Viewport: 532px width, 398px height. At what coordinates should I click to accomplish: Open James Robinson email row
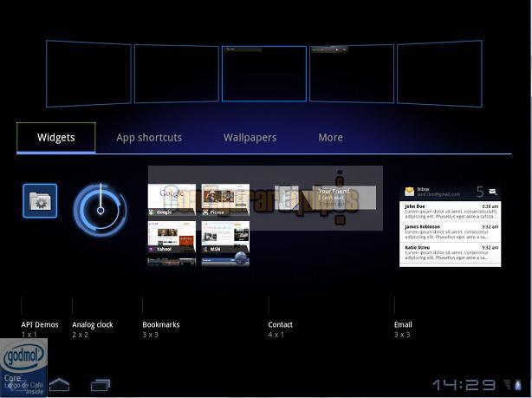[x=450, y=232]
